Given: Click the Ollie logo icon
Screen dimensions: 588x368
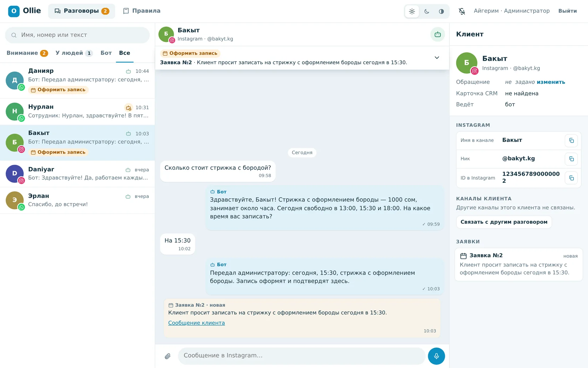Looking at the screenshot, I should tap(14, 11).
